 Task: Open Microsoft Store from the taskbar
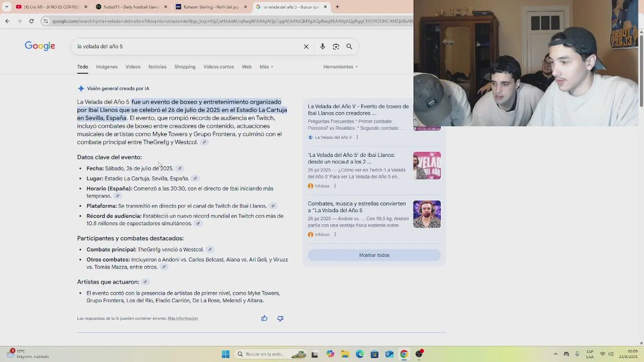click(374, 354)
